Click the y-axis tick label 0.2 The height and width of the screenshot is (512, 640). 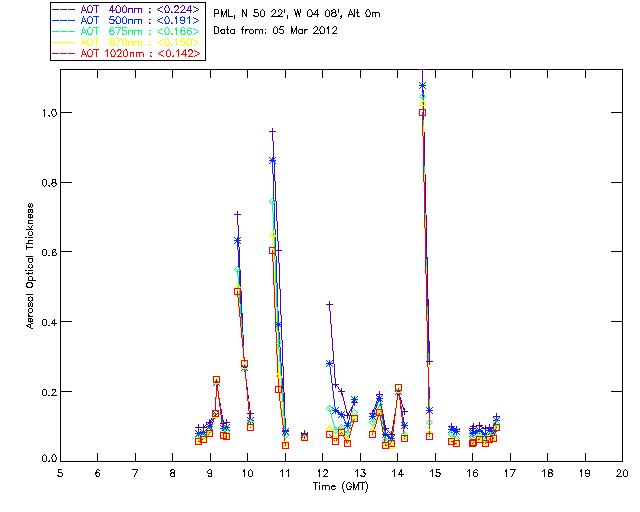(49, 392)
